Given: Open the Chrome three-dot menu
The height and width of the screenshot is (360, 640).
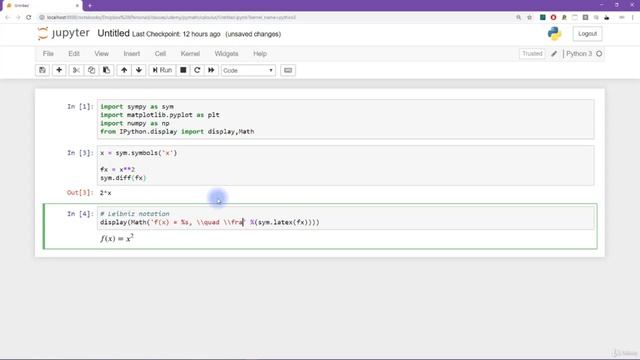Looking at the screenshot, I should [x=633, y=18].
